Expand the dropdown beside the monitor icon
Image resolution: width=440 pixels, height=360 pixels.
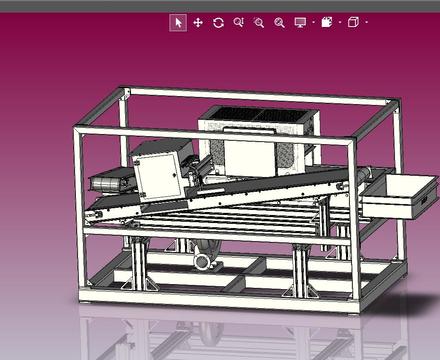(313, 22)
